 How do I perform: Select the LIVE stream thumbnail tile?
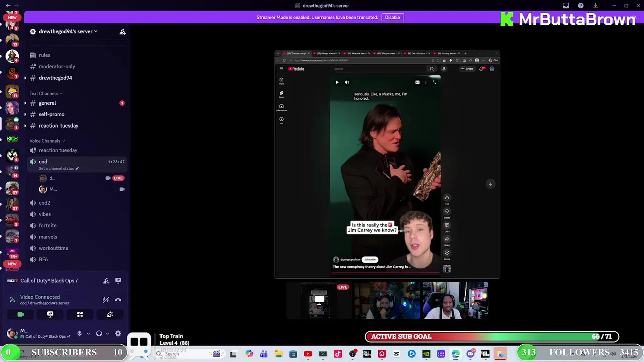(319, 300)
